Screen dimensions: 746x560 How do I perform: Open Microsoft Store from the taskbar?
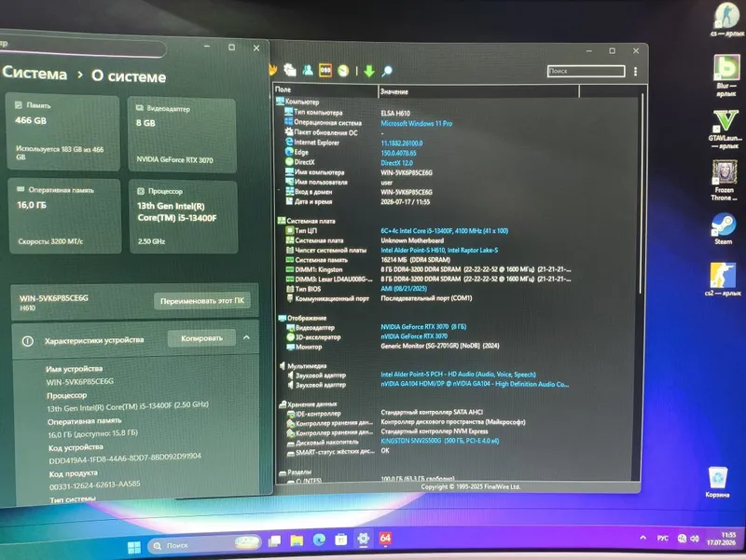(x=341, y=540)
